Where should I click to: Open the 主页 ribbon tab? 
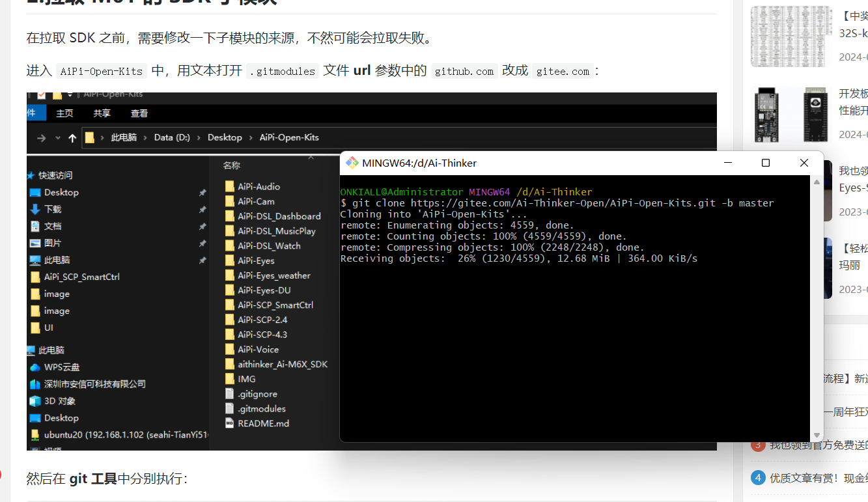click(x=64, y=113)
